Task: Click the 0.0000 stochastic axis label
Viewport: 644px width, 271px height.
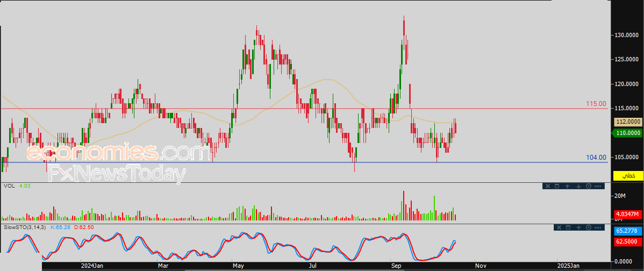Action: (x=624, y=261)
